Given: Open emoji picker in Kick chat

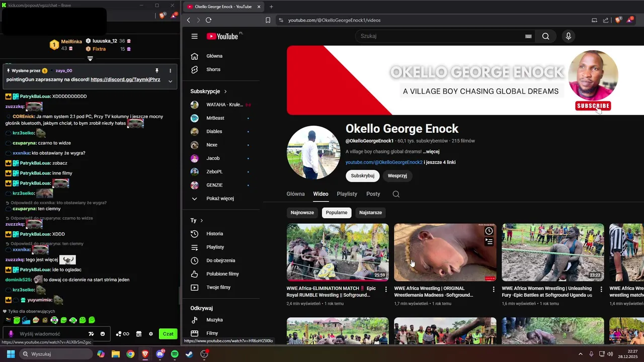Looking at the screenshot, I should pyautogui.click(x=103, y=334).
